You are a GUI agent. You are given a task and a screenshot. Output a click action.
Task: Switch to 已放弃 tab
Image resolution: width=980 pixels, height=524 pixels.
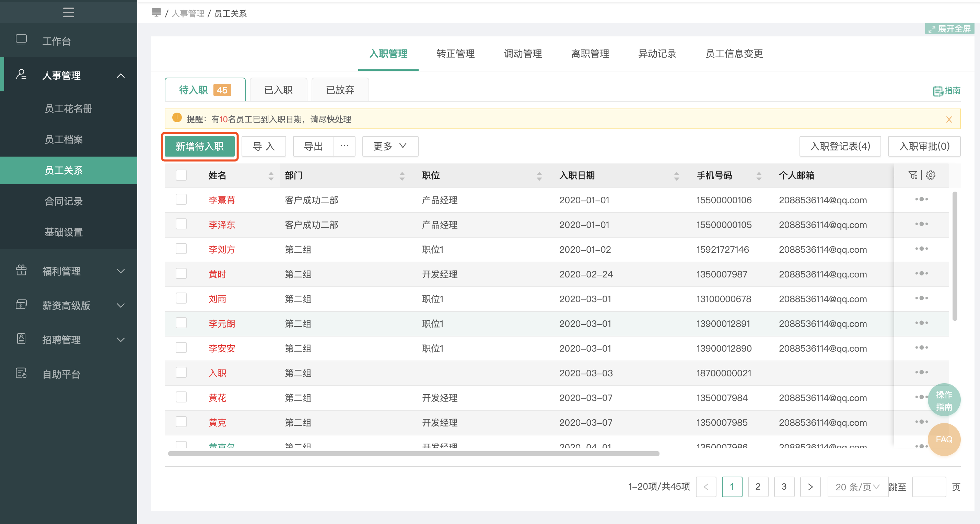[x=340, y=90]
